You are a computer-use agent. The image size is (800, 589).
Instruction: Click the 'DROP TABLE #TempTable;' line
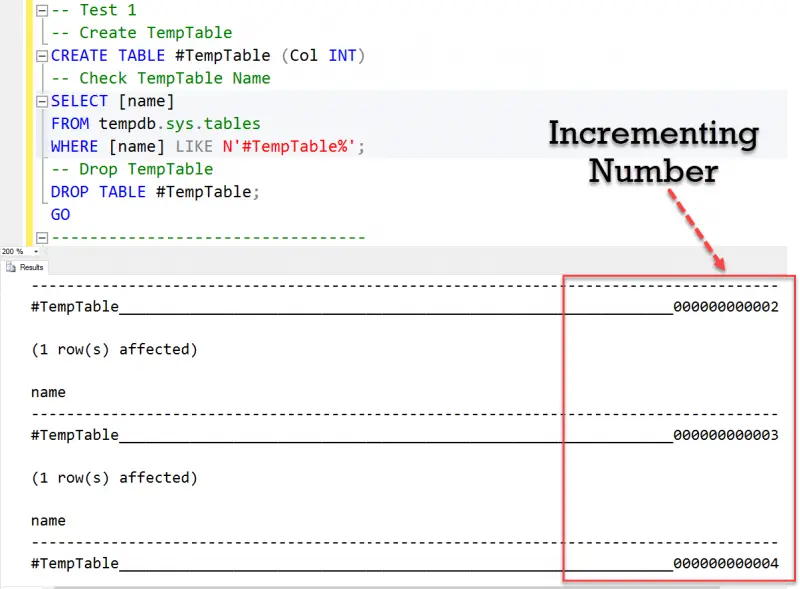click(x=155, y=192)
